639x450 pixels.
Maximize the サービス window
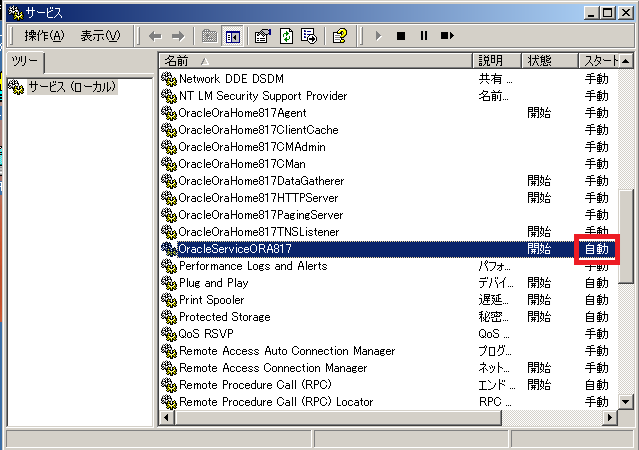tap(607, 13)
